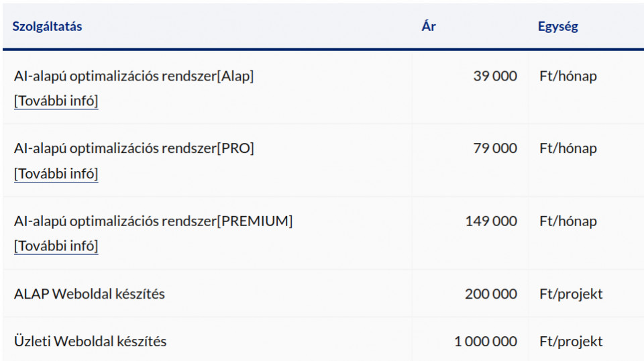Select AI-alapú optimalizációs rendszer[PREMIUM] service name
This screenshot has height=361, width=644.
(x=153, y=221)
